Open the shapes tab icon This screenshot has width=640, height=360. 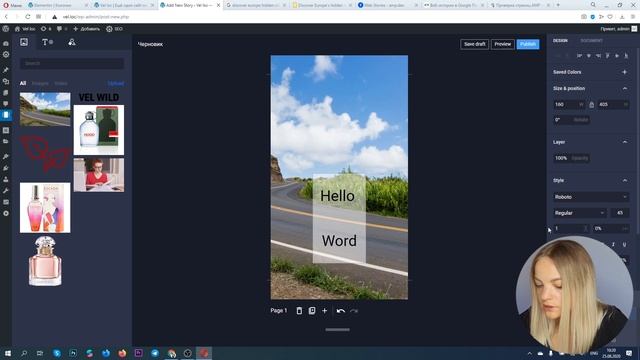click(x=72, y=42)
